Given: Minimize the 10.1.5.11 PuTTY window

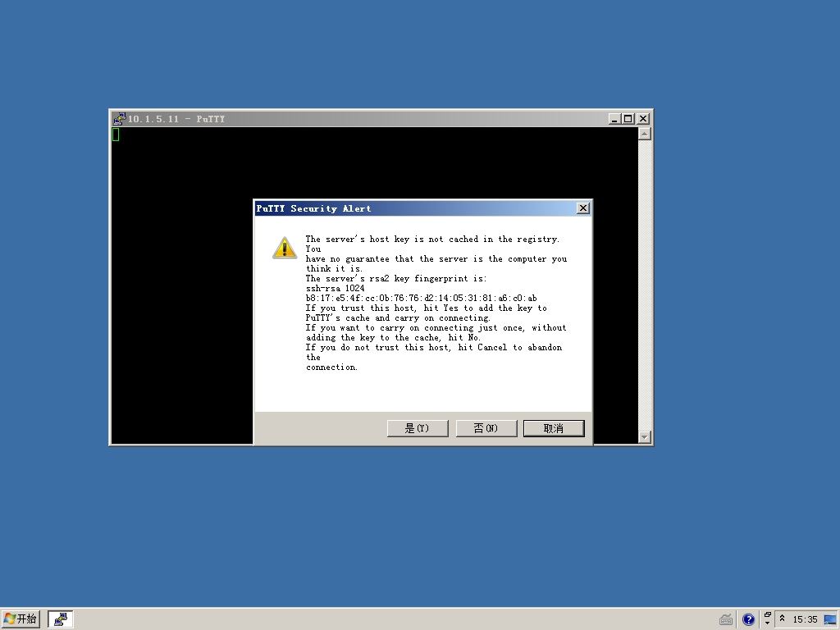Looking at the screenshot, I should tap(614, 118).
